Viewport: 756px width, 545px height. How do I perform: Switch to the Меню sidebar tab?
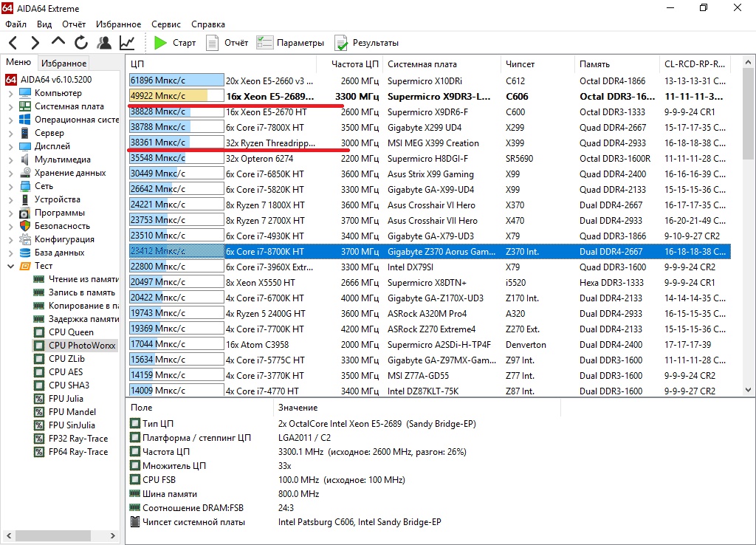pyautogui.click(x=18, y=62)
